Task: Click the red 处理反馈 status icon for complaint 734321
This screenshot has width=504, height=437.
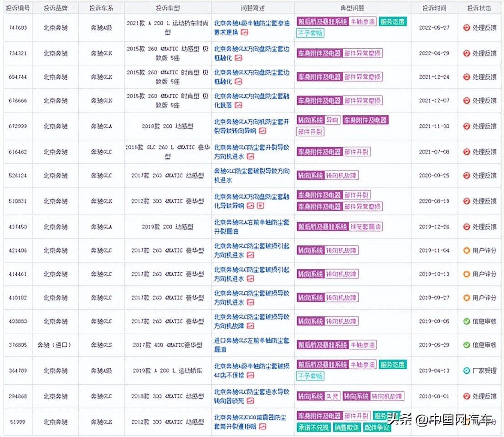Action: click(x=466, y=53)
